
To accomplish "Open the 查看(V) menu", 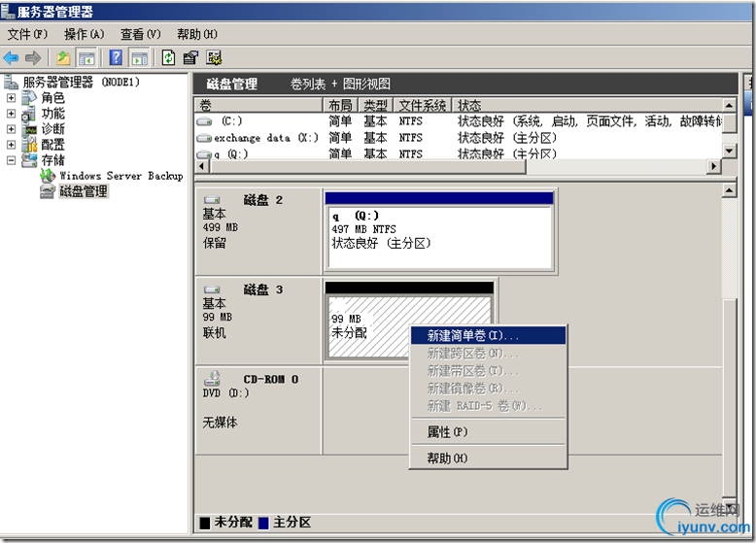I will click(x=140, y=34).
